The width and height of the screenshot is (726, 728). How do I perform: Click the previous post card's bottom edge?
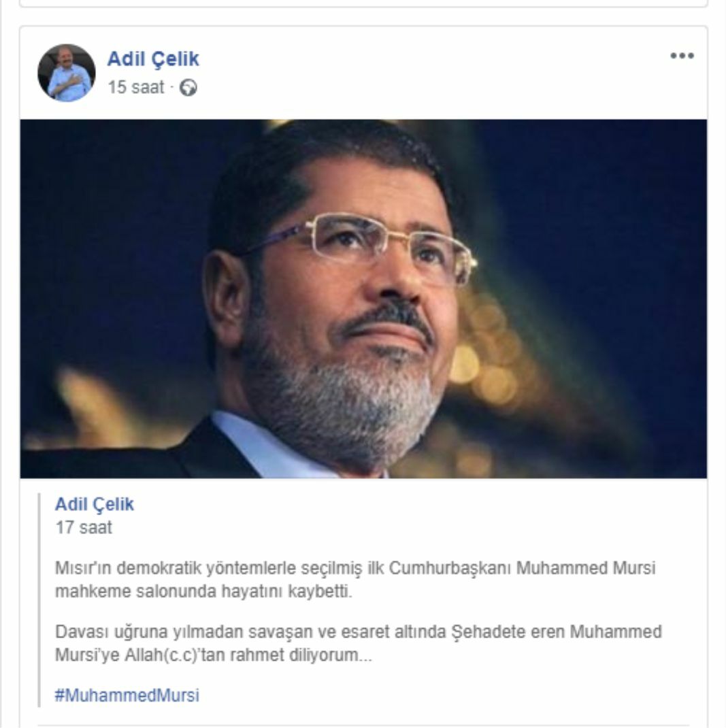[363, 5]
